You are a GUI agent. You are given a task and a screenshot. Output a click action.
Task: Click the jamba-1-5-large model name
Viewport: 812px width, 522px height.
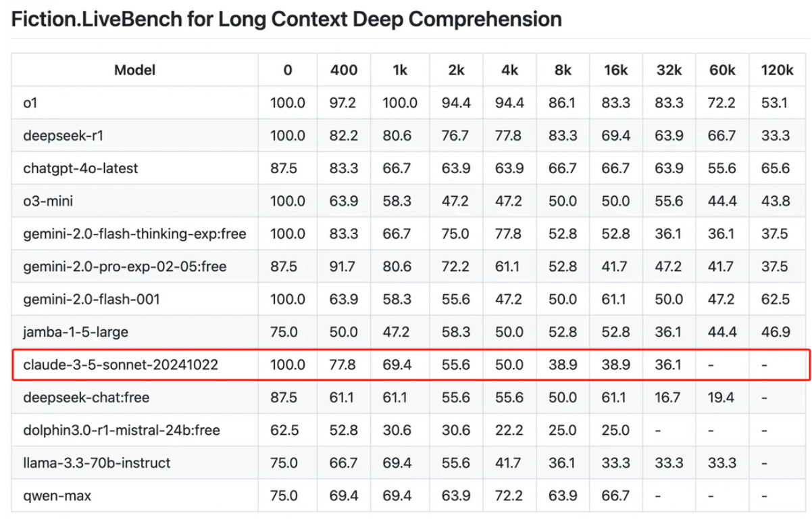click(75, 332)
